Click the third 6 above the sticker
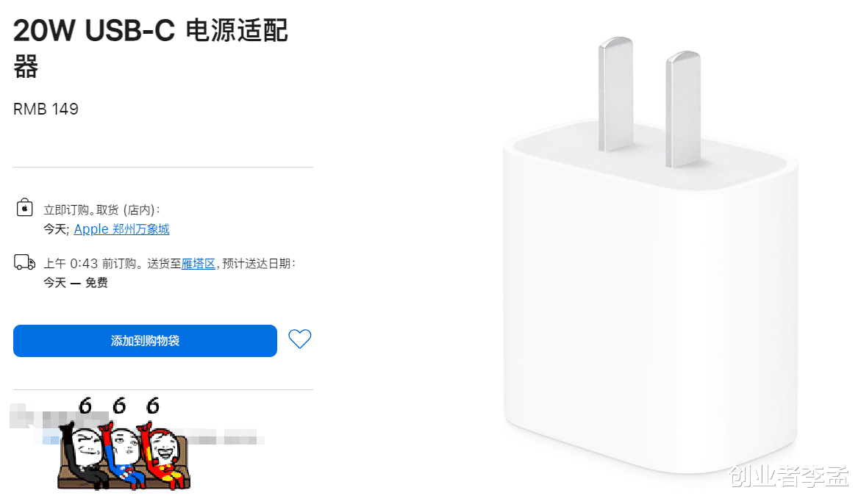This screenshot has height=504, width=861. [153, 406]
